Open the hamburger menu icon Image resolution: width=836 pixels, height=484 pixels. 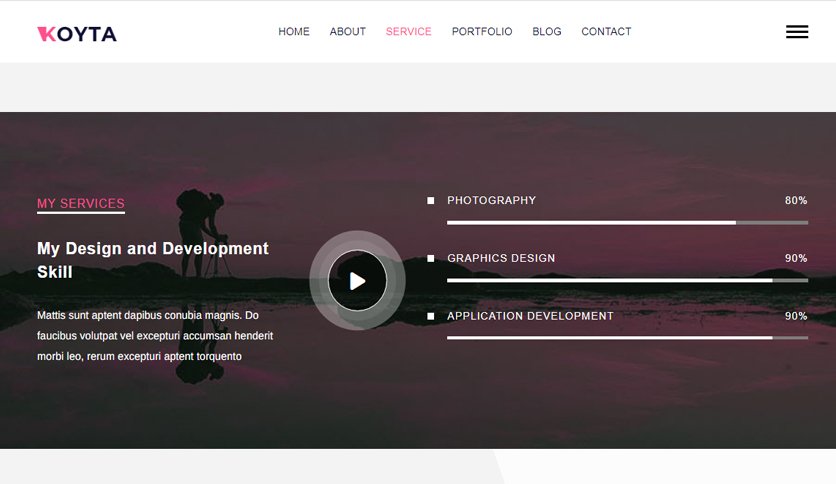797,31
